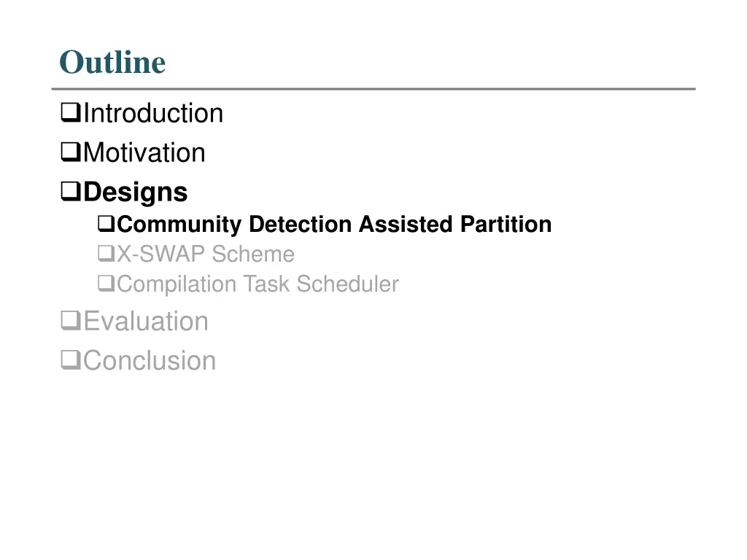Click the grey bullet beside Conclusion
The height and width of the screenshot is (560, 747).
pos(71,360)
